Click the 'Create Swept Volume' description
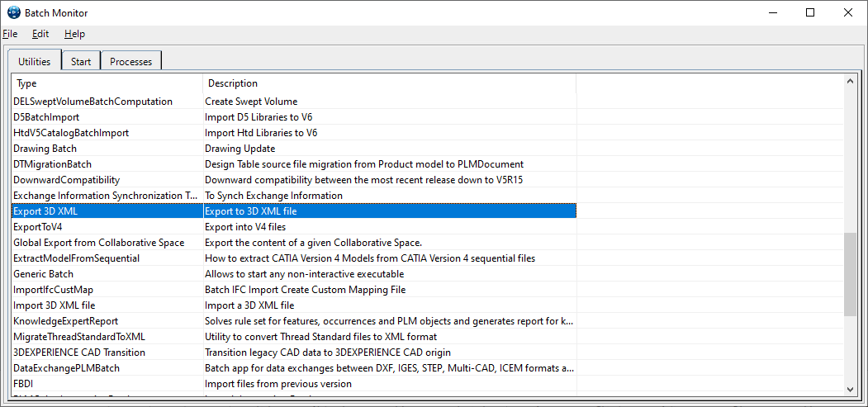This screenshot has height=407, width=868. click(251, 102)
